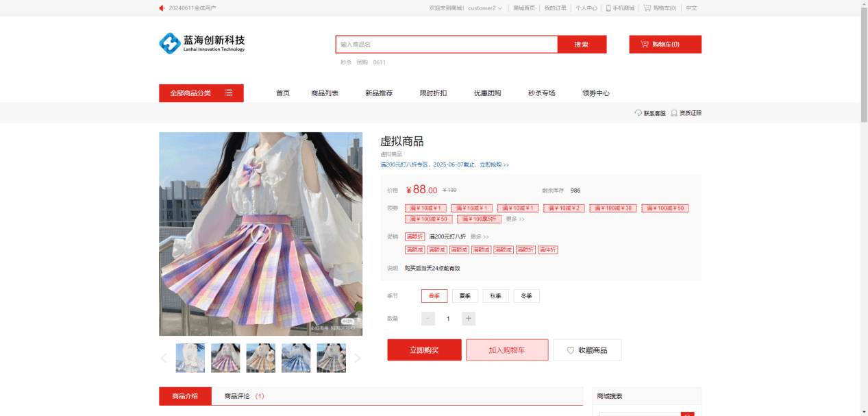Show the next product thumbnails with right arrow

pyautogui.click(x=357, y=358)
